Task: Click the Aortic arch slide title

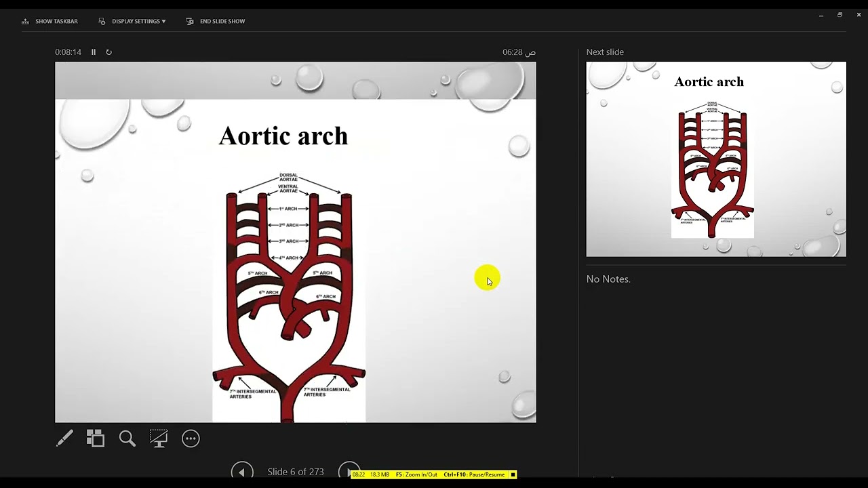Action: [x=283, y=136]
